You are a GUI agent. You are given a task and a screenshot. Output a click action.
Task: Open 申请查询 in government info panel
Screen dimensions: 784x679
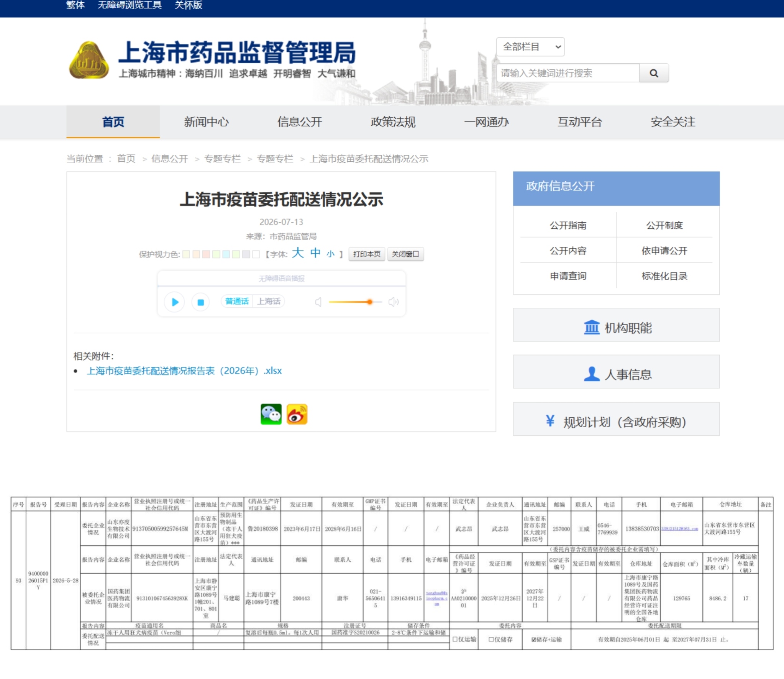pos(568,276)
